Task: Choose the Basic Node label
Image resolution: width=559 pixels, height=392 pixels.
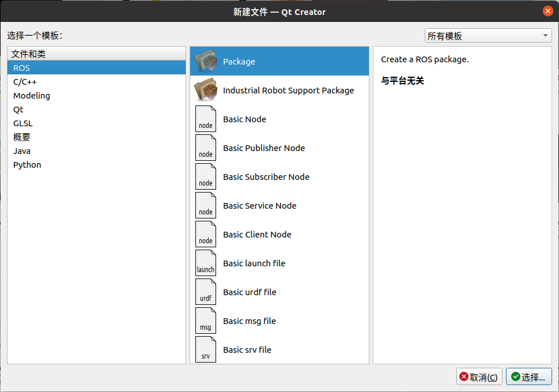Action: pyautogui.click(x=244, y=119)
